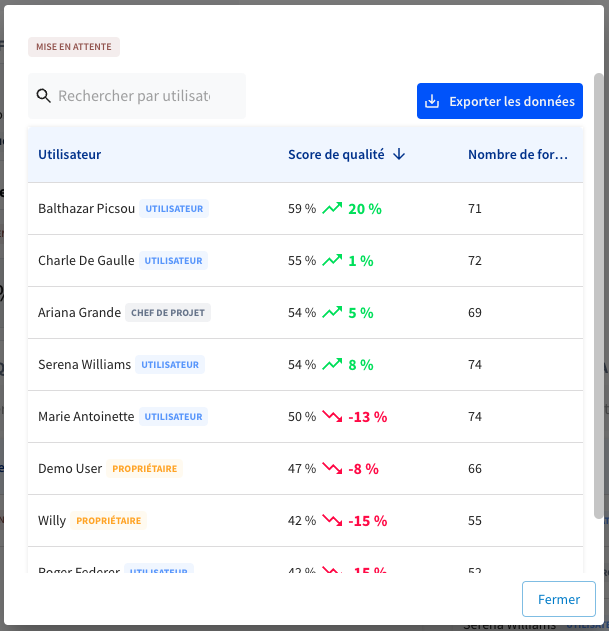Sort by the Utilisateur column header
This screenshot has width=609, height=631.
[x=70, y=155]
